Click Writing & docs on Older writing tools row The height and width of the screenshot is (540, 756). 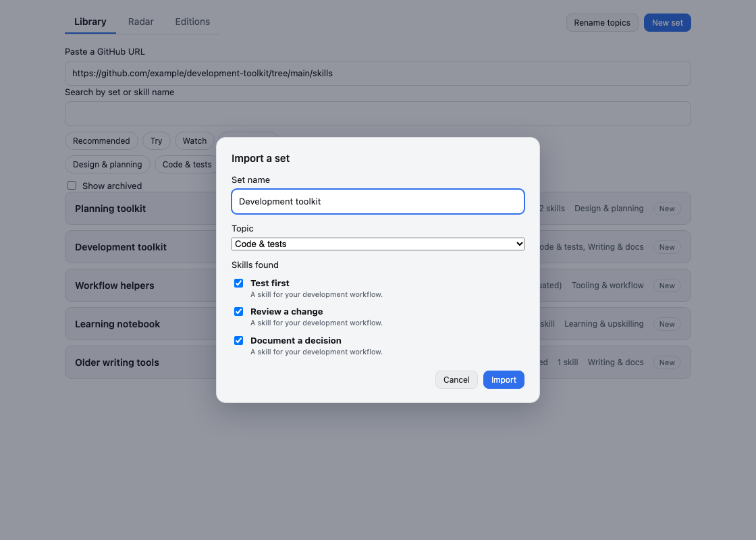tap(615, 362)
